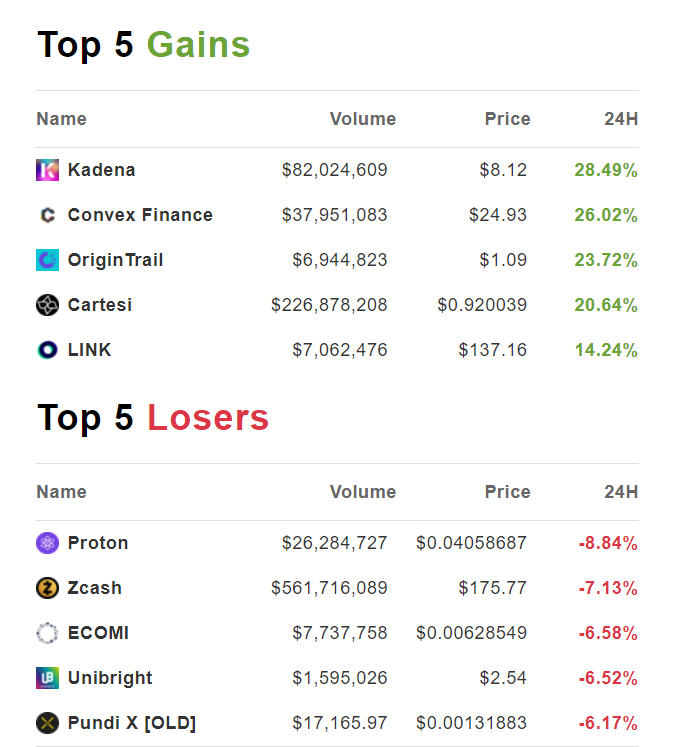This screenshot has width=675, height=747.
Task: Sort gainers by Volume column header
Action: click(x=362, y=119)
